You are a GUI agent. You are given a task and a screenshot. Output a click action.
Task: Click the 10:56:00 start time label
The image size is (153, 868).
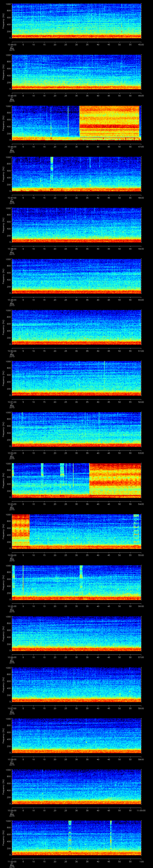12,657
